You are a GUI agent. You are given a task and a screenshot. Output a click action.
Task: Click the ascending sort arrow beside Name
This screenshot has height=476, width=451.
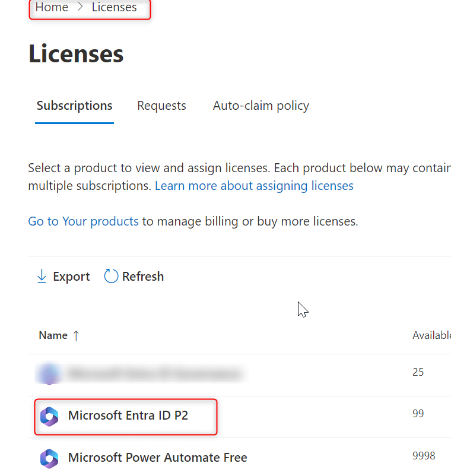click(76, 335)
